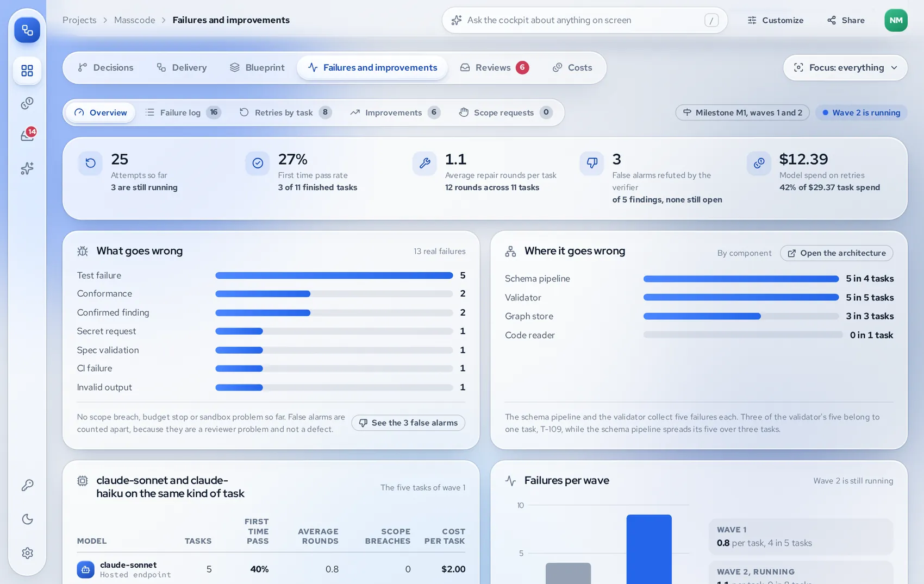Open the settings gear icon in sidebar
This screenshot has width=924, height=584.
point(27,553)
